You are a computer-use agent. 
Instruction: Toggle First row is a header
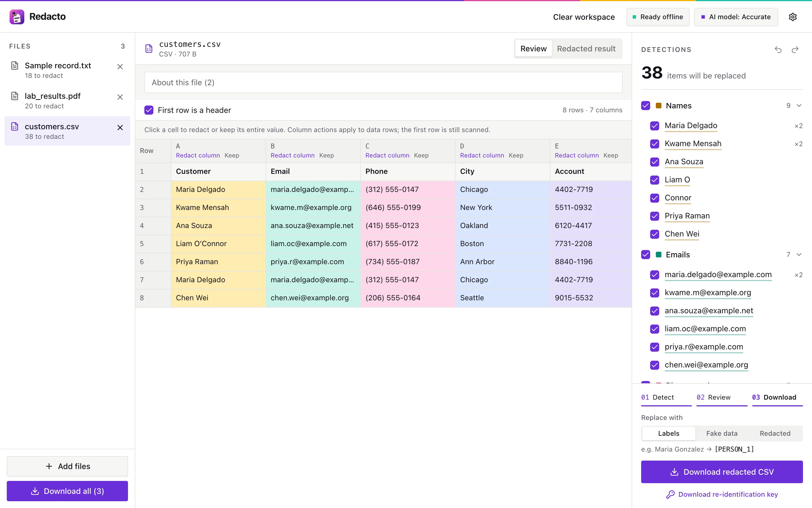click(x=149, y=110)
